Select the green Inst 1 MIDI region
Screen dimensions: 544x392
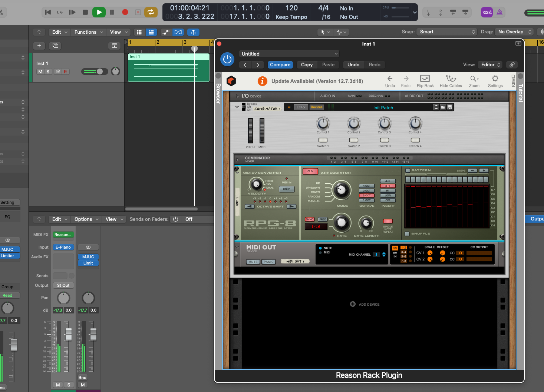coord(169,68)
